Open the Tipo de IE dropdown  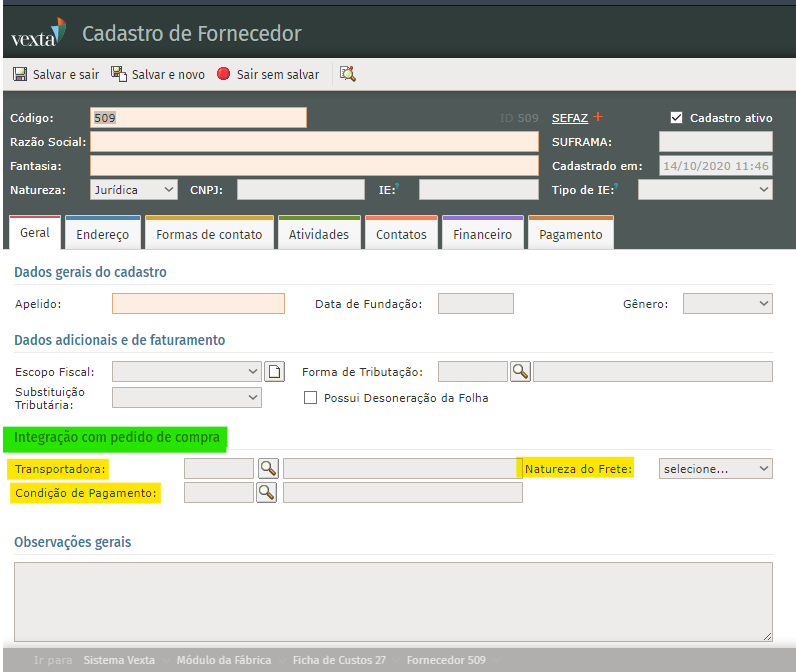point(705,189)
